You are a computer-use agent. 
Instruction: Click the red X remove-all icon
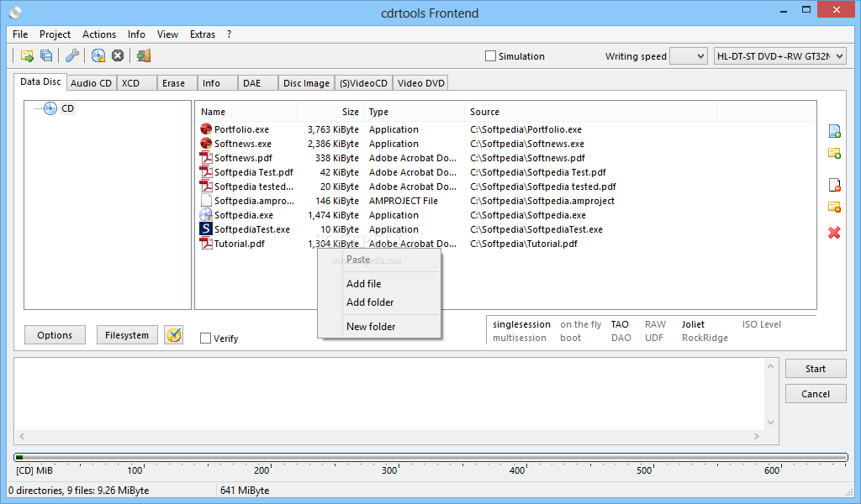point(834,233)
